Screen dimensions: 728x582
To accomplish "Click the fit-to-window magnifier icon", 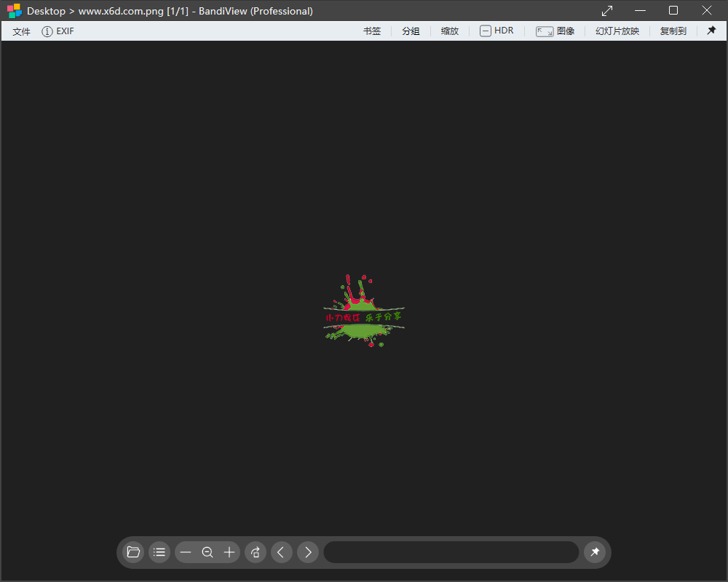I will pyautogui.click(x=207, y=552).
